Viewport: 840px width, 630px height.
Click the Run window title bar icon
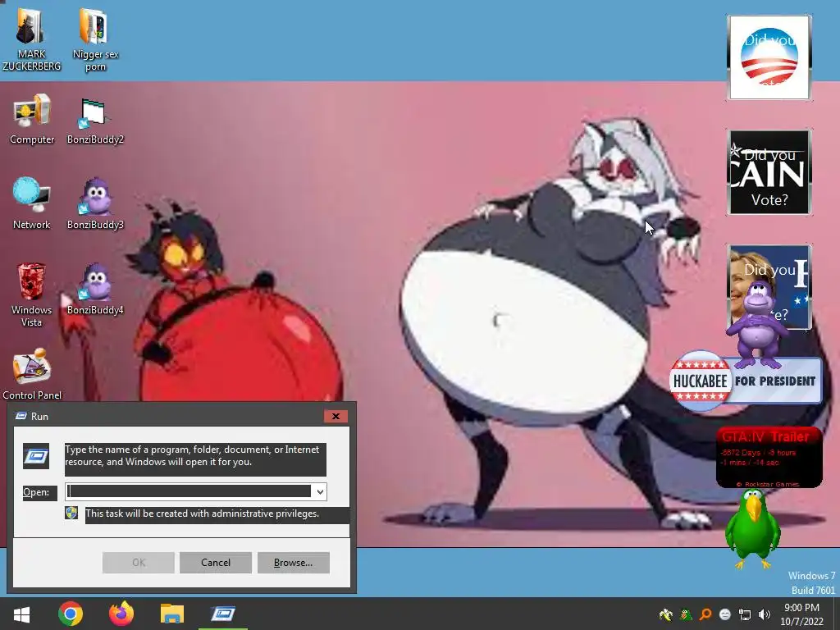[21, 416]
